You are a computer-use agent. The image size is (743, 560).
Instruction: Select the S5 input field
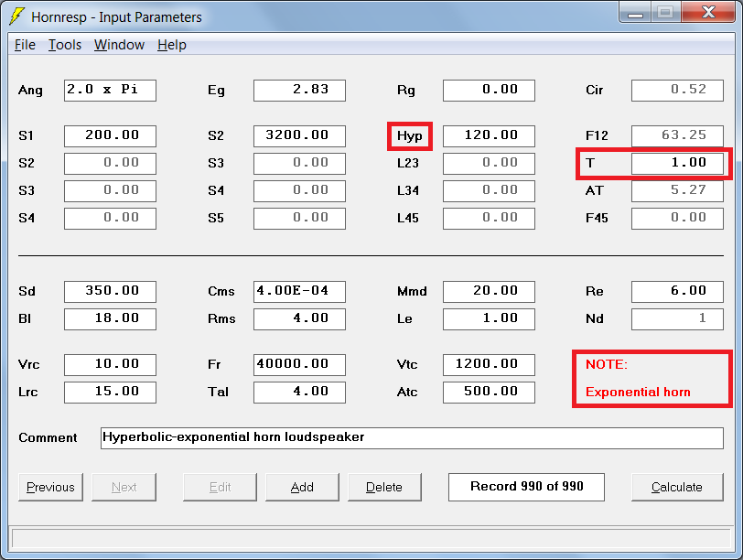299,219
